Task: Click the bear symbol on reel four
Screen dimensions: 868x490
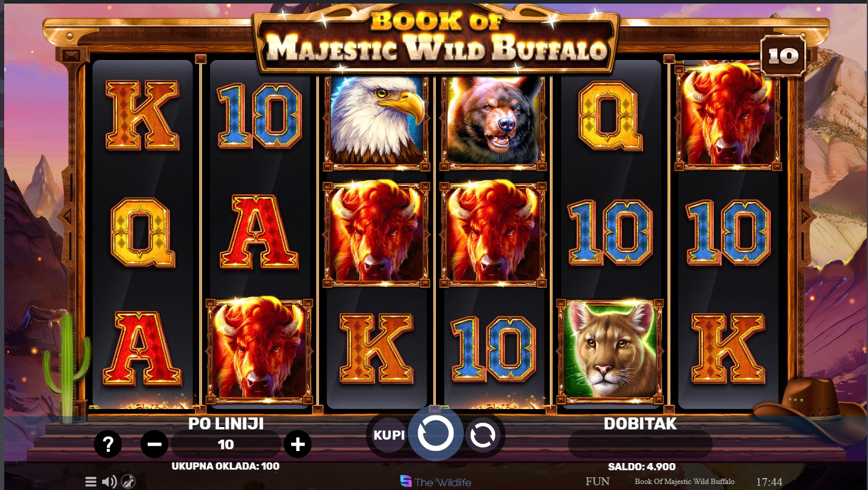Action: 493,120
